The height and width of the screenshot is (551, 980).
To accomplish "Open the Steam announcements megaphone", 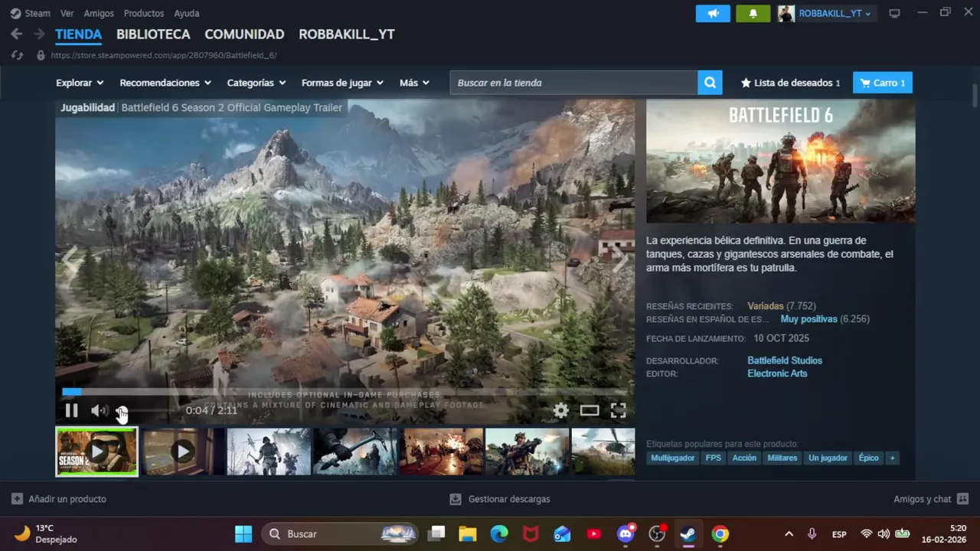I will [x=713, y=13].
